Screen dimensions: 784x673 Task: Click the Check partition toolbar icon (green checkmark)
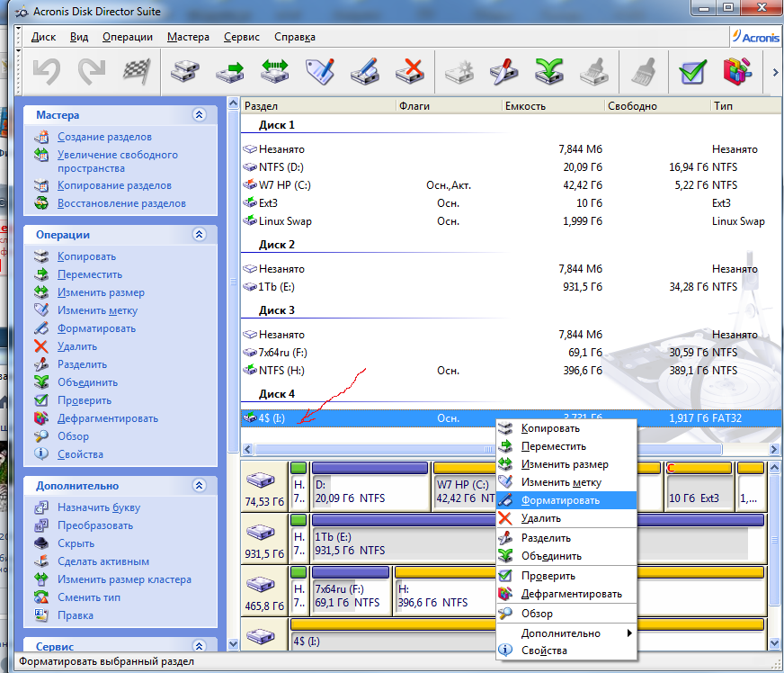click(x=693, y=72)
